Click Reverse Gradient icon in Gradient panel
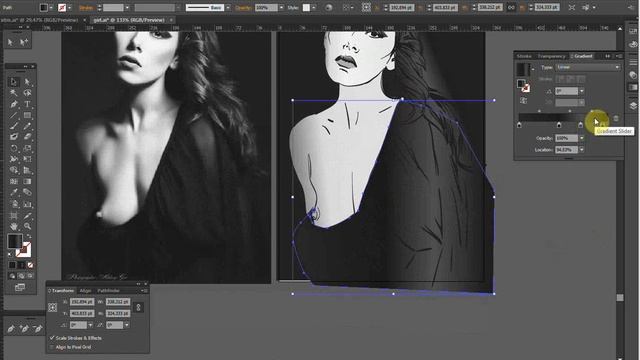Viewport: 640px width, 360px height. (523, 100)
